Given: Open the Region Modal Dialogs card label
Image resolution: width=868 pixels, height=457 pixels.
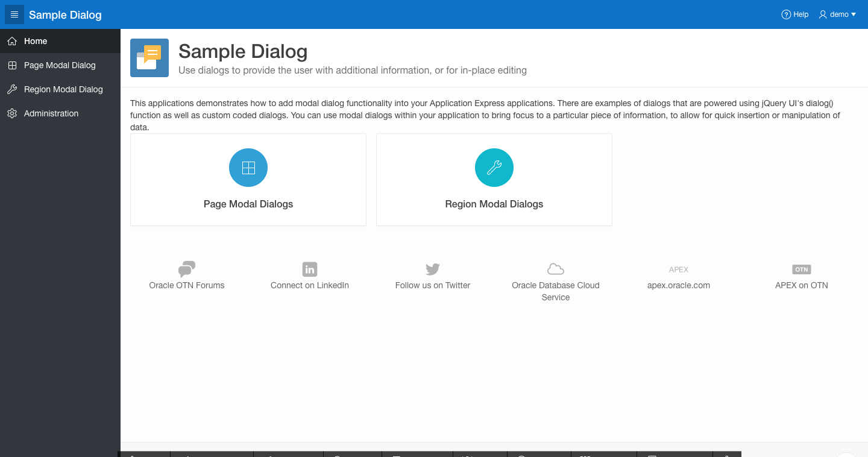Looking at the screenshot, I should [x=494, y=204].
